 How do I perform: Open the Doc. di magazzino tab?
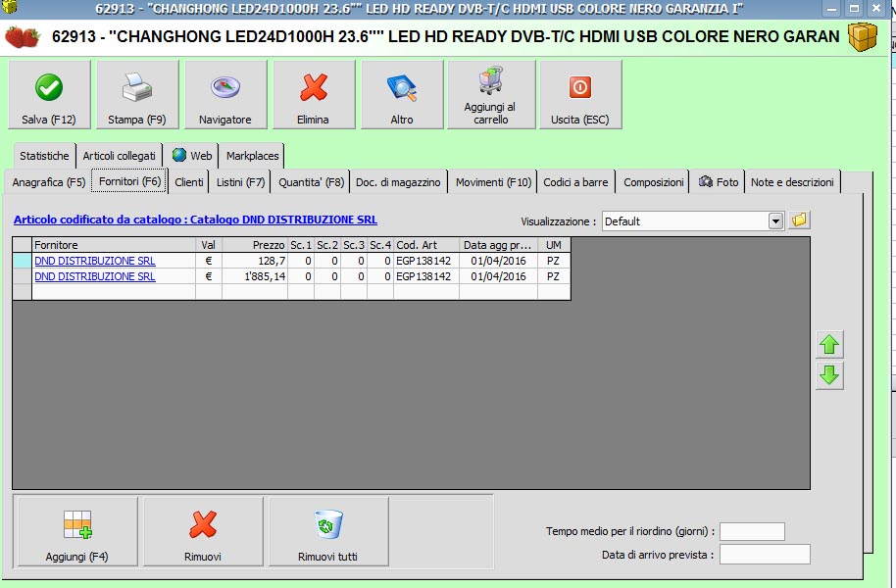(x=398, y=182)
